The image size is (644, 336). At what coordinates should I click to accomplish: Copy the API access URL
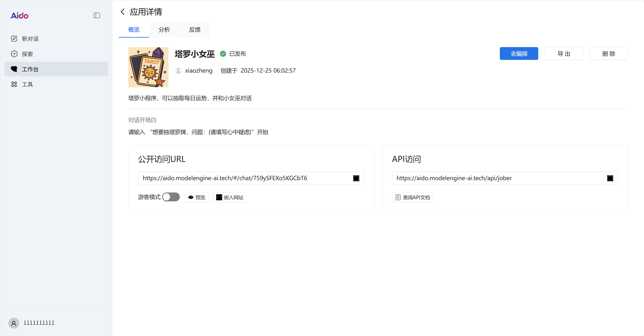click(610, 178)
